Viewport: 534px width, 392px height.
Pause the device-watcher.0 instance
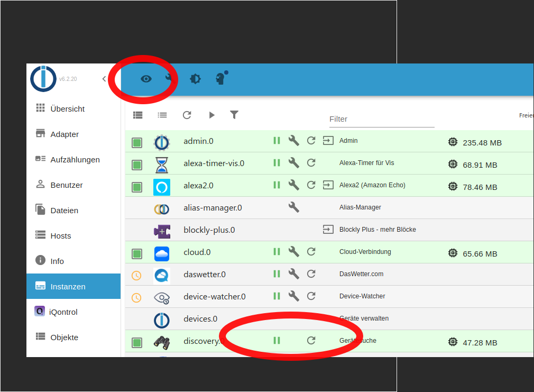[277, 296]
